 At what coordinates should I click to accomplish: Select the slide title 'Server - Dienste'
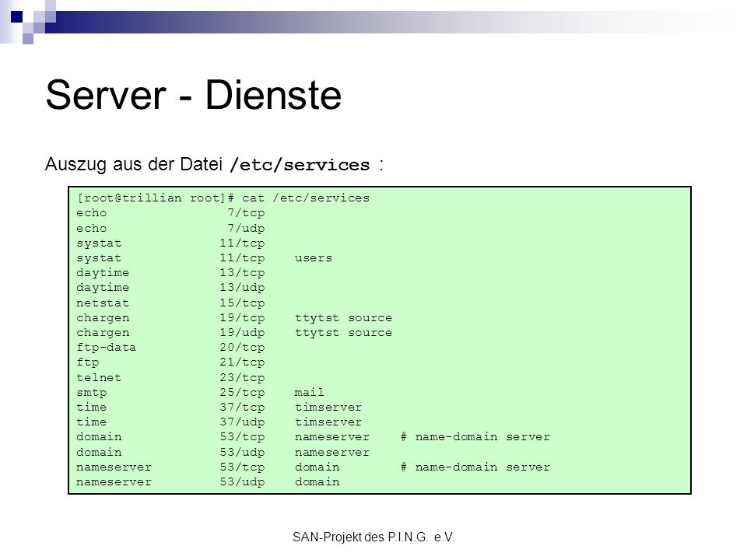[x=194, y=95]
